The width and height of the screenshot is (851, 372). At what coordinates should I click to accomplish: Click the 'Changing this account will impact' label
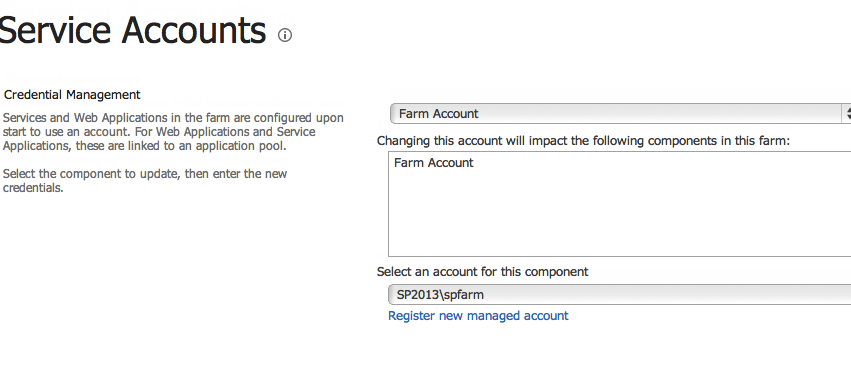tap(583, 141)
